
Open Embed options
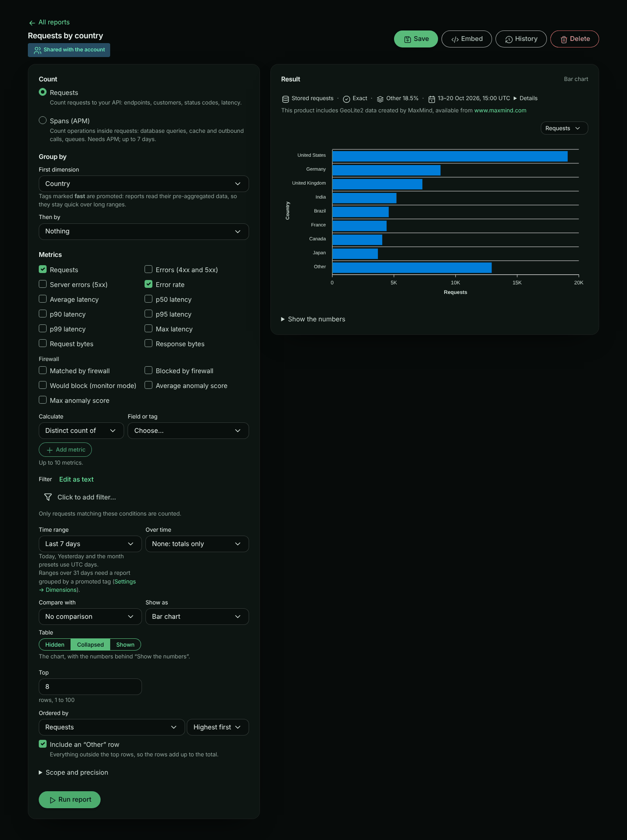pos(467,39)
